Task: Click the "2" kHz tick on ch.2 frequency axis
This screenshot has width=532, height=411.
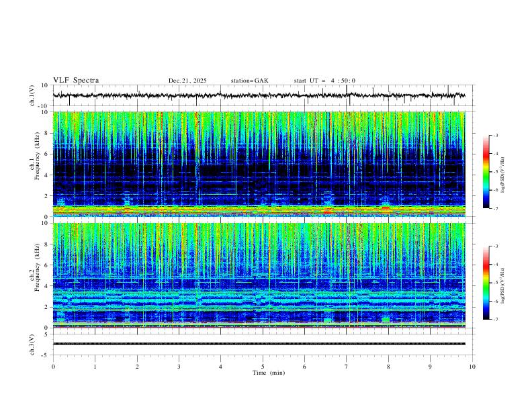Action: 46,307
